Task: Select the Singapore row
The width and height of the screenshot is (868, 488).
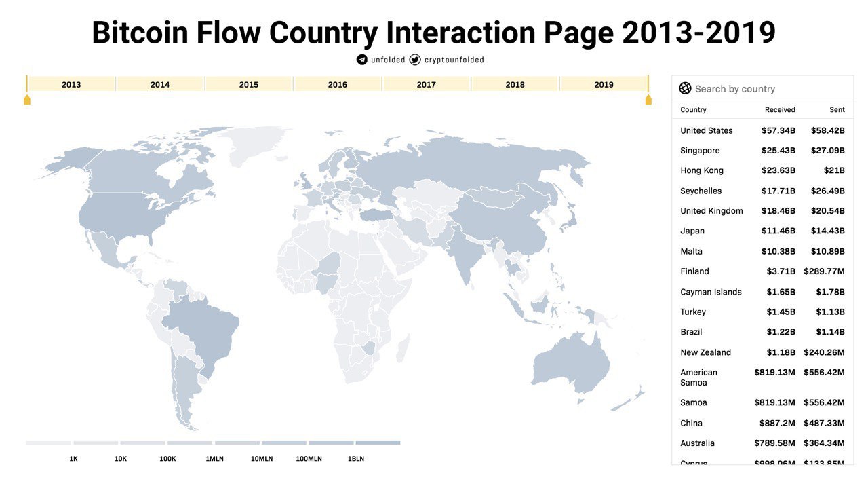Action: [x=763, y=150]
